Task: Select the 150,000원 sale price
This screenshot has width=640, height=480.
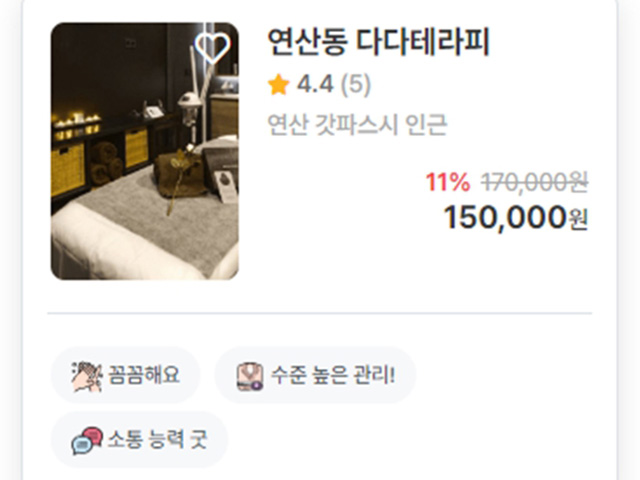Action: [x=516, y=218]
